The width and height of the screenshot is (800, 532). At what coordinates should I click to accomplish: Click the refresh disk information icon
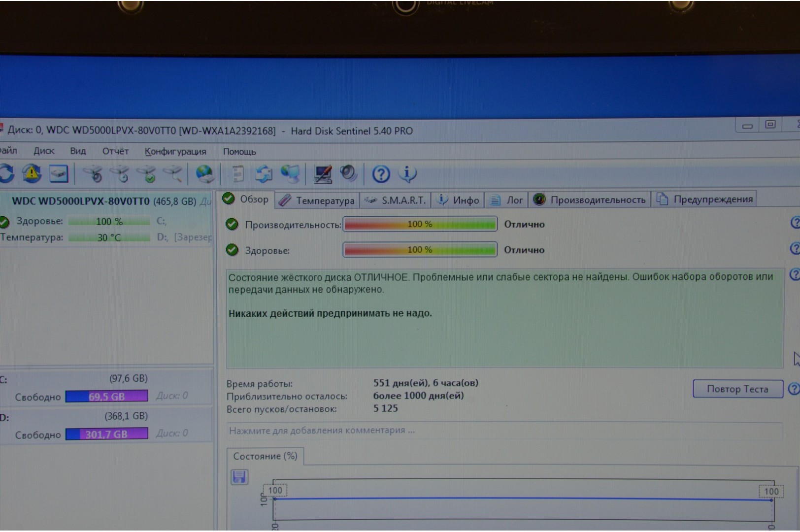7,174
